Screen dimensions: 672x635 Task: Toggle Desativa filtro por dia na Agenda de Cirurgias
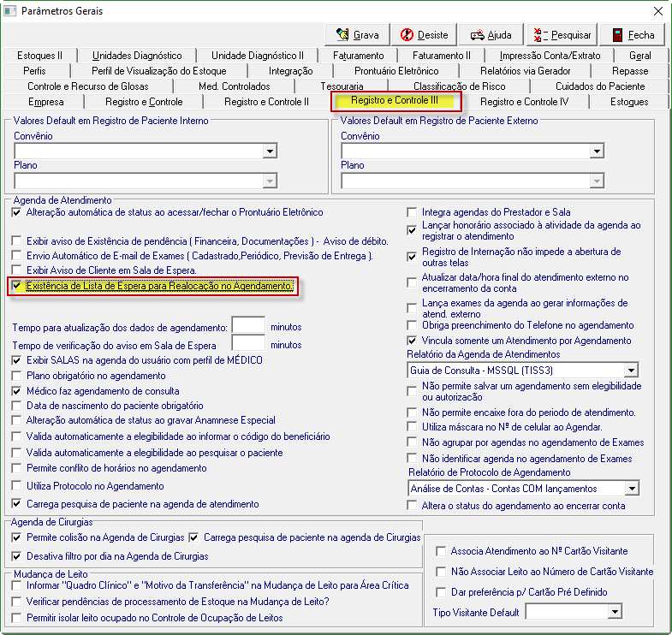tap(17, 556)
